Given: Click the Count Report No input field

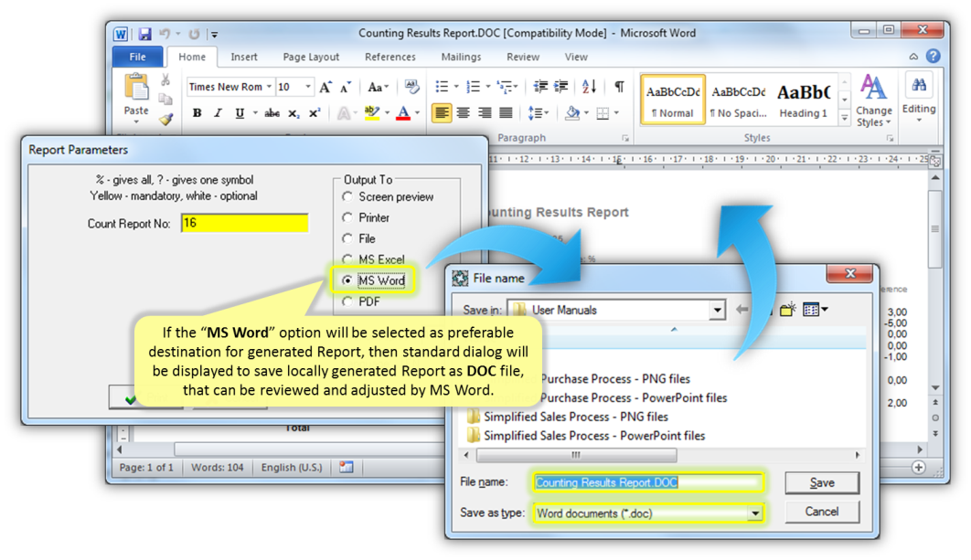Looking at the screenshot, I should (x=245, y=224).
